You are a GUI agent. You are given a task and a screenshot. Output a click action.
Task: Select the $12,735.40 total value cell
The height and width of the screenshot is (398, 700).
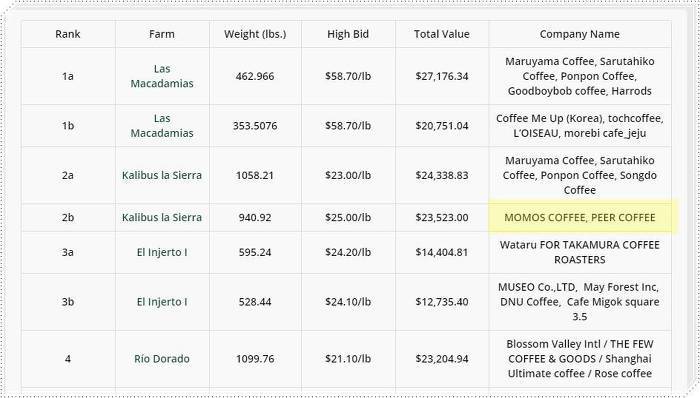(442, 302)
